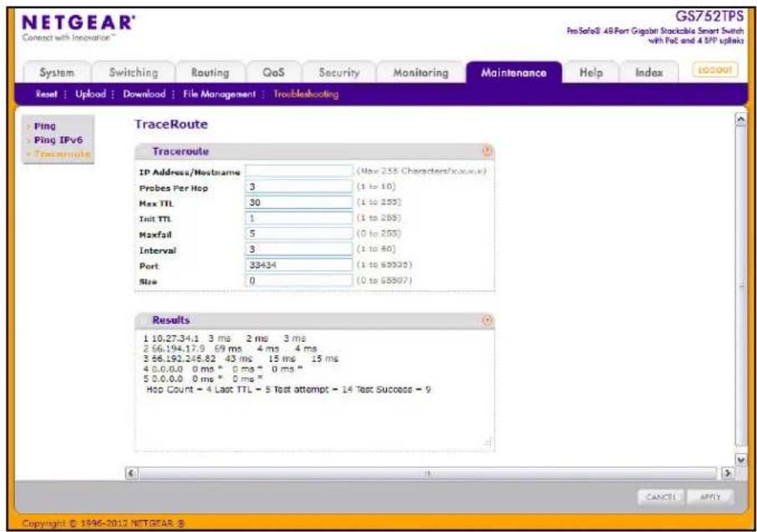Open the Upload submenu
The width and height of the screenshot is (757, 532).
[x=90, y=94]
